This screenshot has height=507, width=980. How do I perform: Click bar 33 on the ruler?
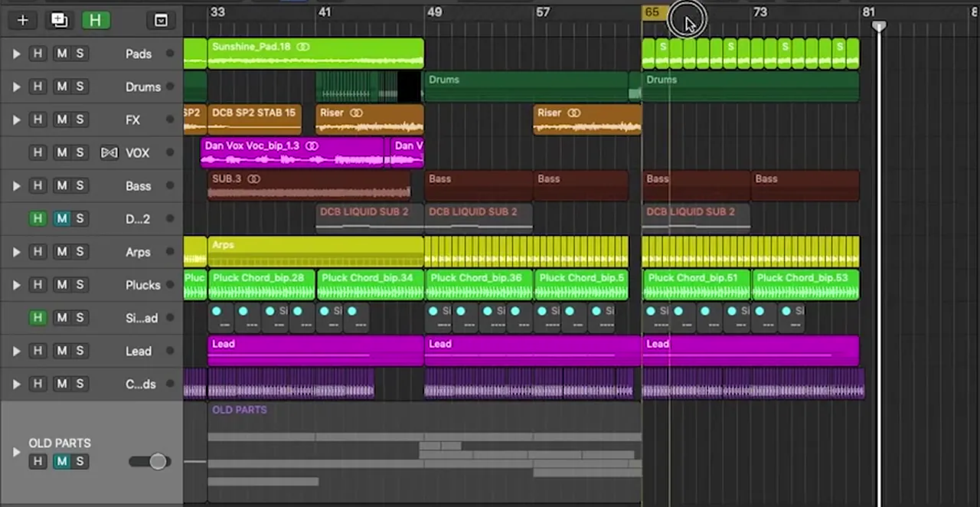pos(217,12)
